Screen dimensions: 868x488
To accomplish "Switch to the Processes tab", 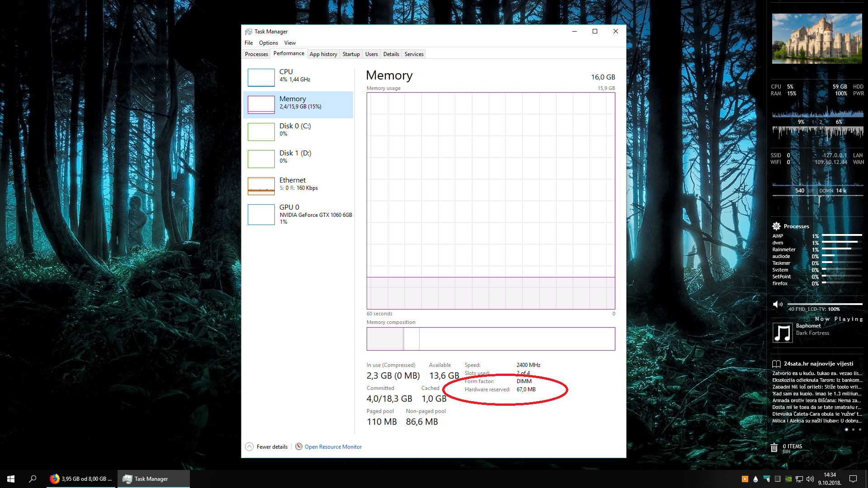I will 256,54.
